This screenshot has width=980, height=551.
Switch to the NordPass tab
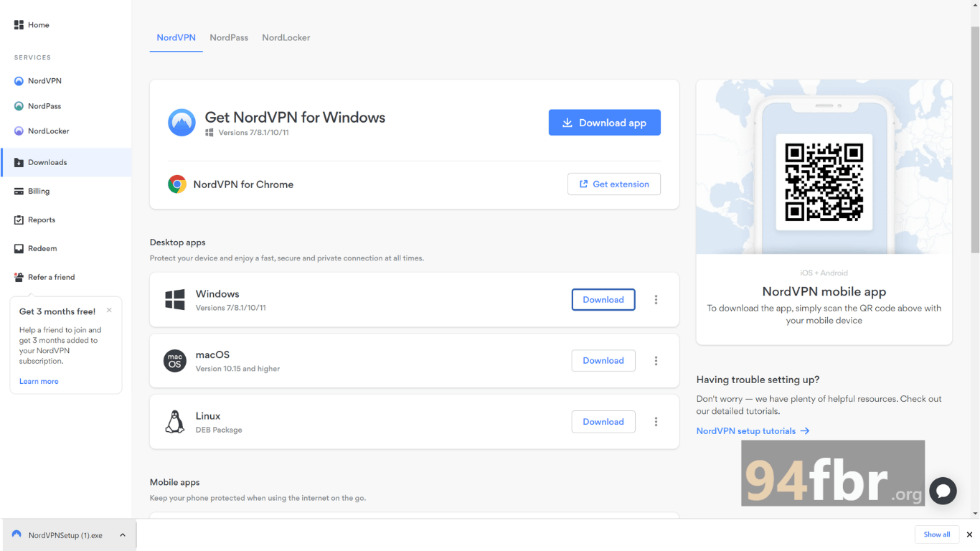(229, 37)
